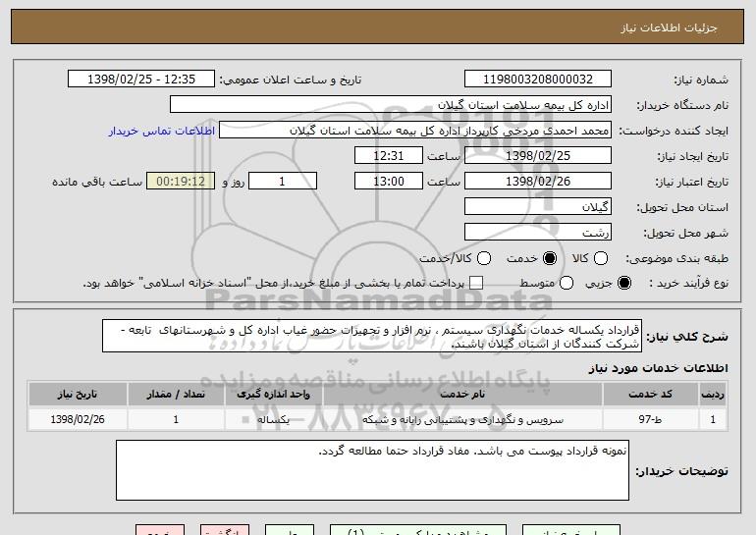The width and height of the screenshot is (756, 535).
Task: Click the validity time field 13:00
Action: [x=389, y=182]
